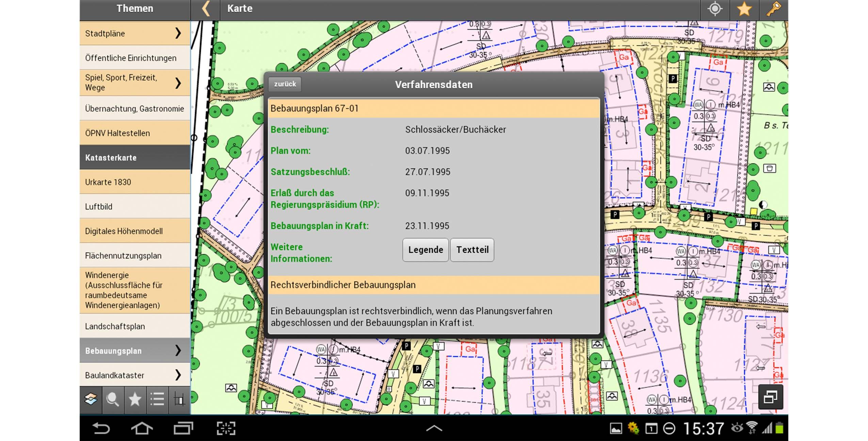The height and width of the screenshot is (441, 868).
Task: Tap the orange star in top bar
Action: (x=744, y=9)
